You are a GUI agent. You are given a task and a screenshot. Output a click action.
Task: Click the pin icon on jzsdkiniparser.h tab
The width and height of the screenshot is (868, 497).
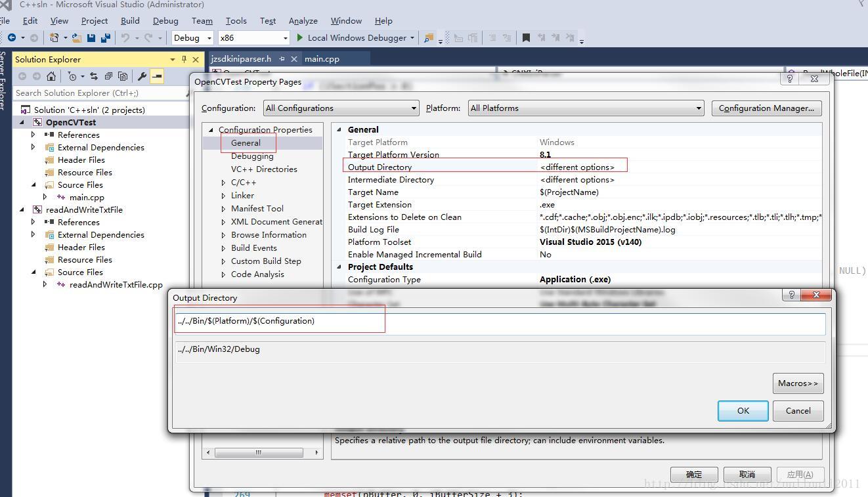click(282, 59)
